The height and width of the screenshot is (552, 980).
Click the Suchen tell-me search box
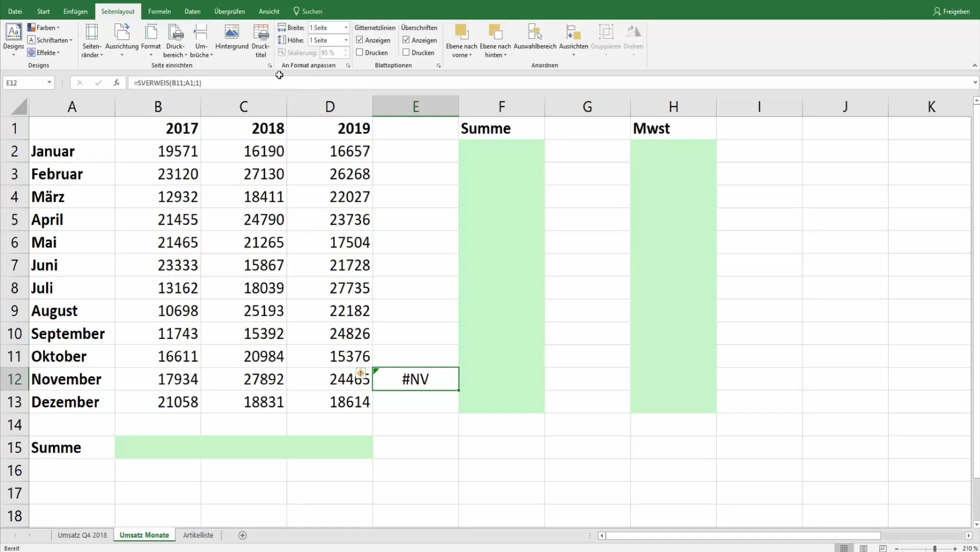308,11
